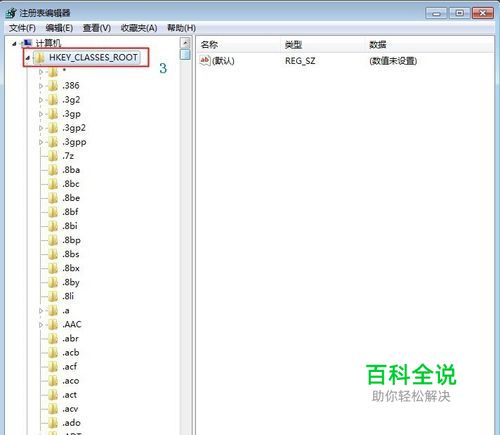
Task: Click the folder icon beside .abr
Action: (x=53, y=338)
